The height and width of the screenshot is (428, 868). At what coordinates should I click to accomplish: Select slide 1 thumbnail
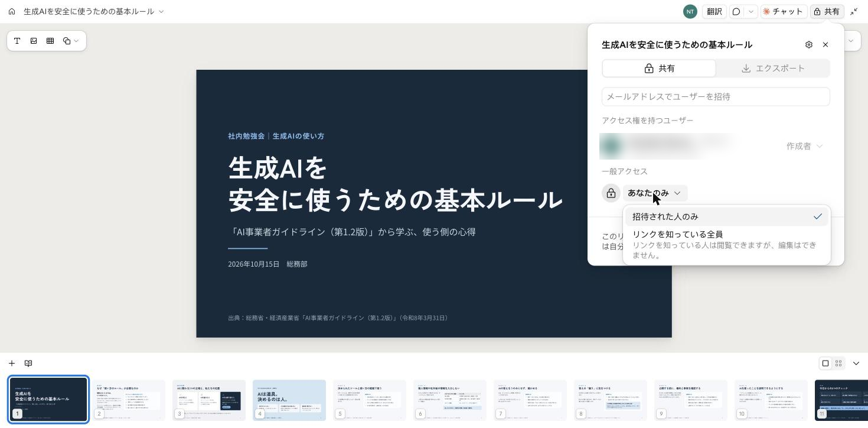[48, 400]
